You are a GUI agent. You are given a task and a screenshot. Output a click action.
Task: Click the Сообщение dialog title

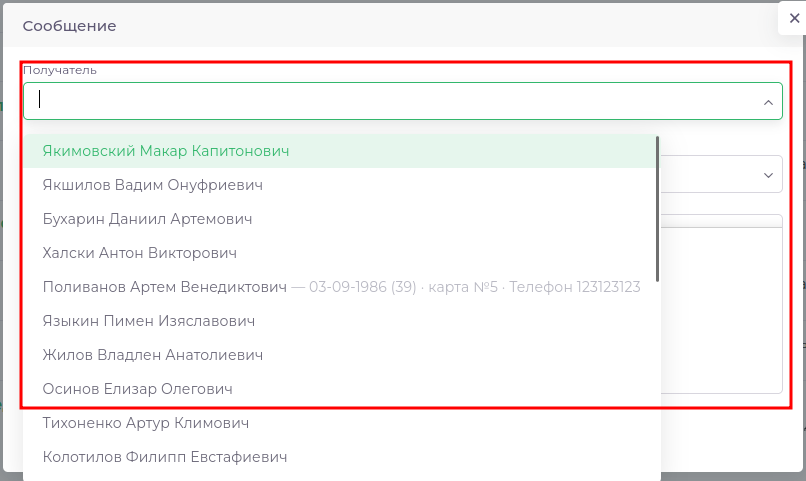click(x=70, y=26)
